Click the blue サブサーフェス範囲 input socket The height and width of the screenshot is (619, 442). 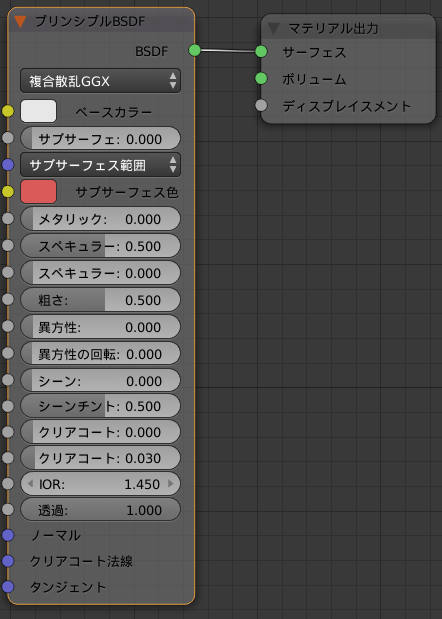8,165
